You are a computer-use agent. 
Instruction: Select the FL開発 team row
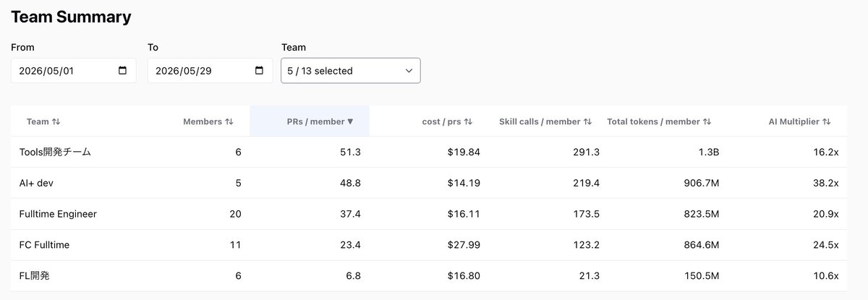point(429,276)
